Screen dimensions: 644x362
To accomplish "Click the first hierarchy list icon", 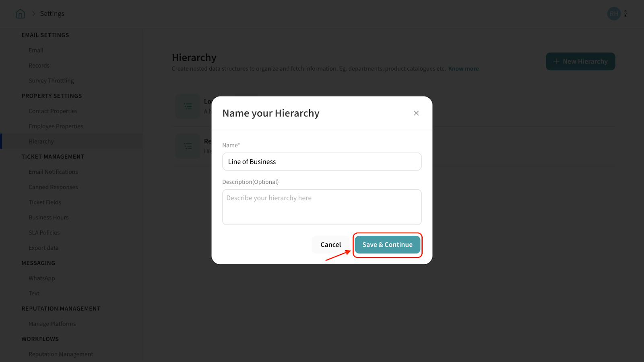I will point(188,106).
